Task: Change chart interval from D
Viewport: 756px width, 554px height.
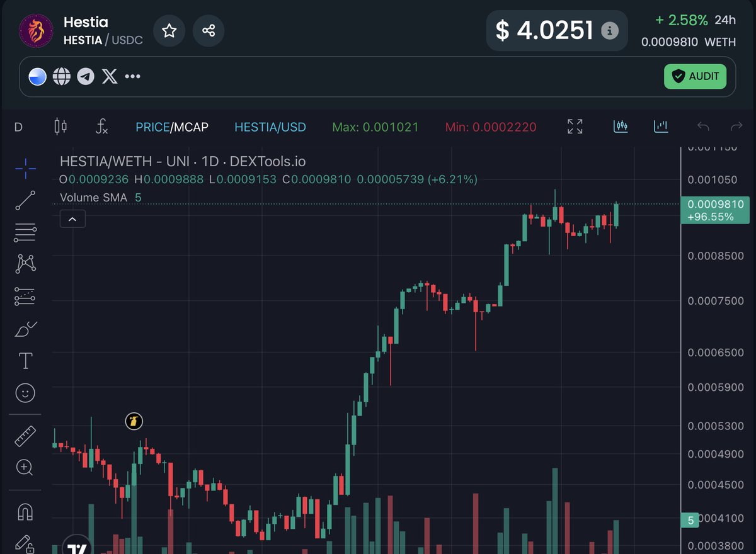Action: (x=18, y=127)
